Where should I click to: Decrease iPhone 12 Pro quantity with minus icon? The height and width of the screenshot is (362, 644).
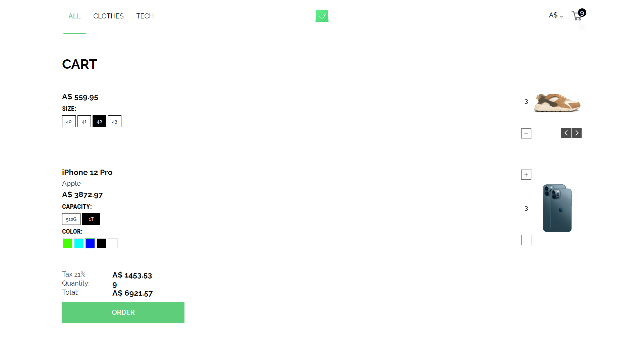click(x=526, y=240)
